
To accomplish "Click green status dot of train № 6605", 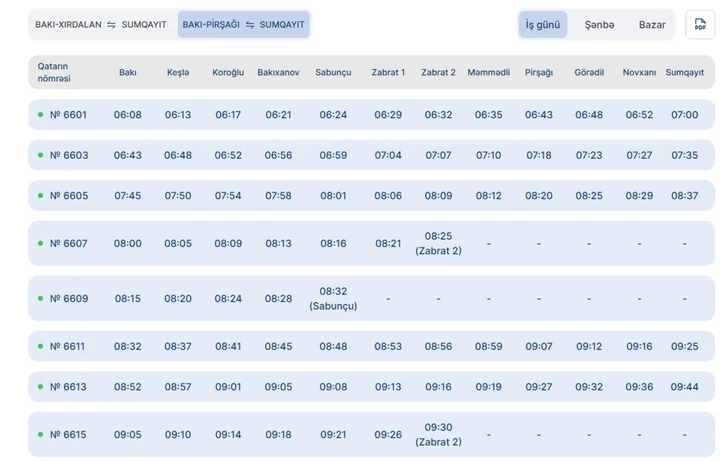I will (40, 195).
